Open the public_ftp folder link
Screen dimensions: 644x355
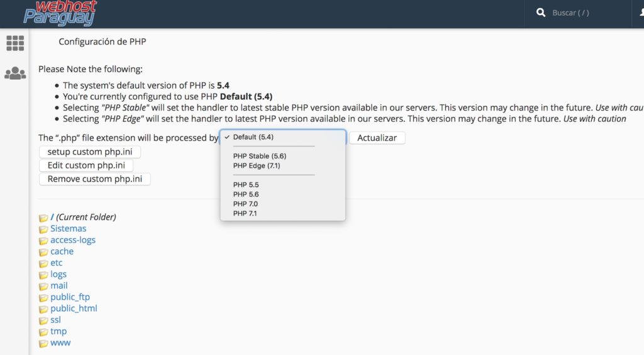pos(70,297)
